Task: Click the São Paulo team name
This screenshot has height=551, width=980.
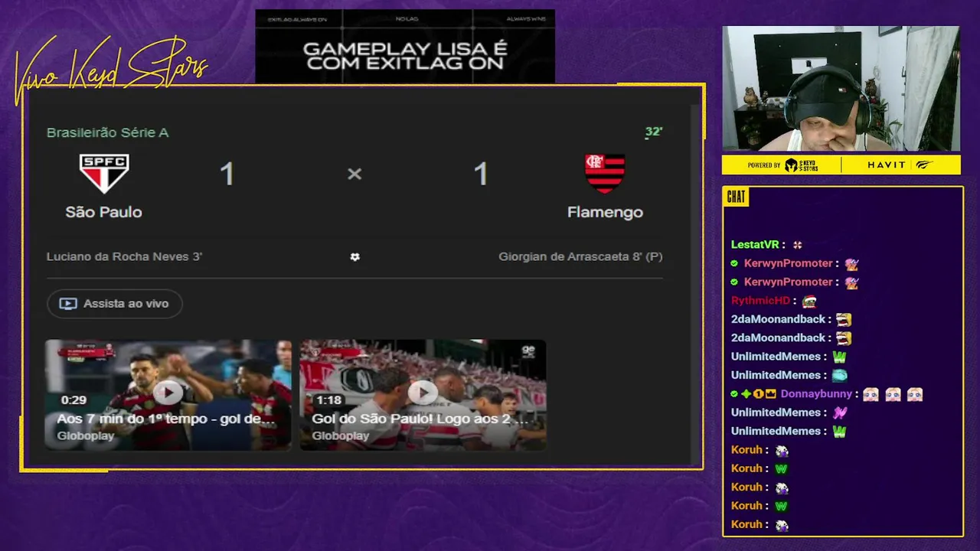Action: 103,212
